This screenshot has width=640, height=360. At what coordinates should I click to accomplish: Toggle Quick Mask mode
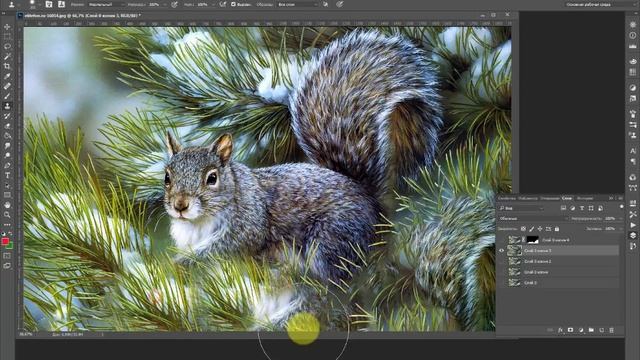click(x=7, y=256)
